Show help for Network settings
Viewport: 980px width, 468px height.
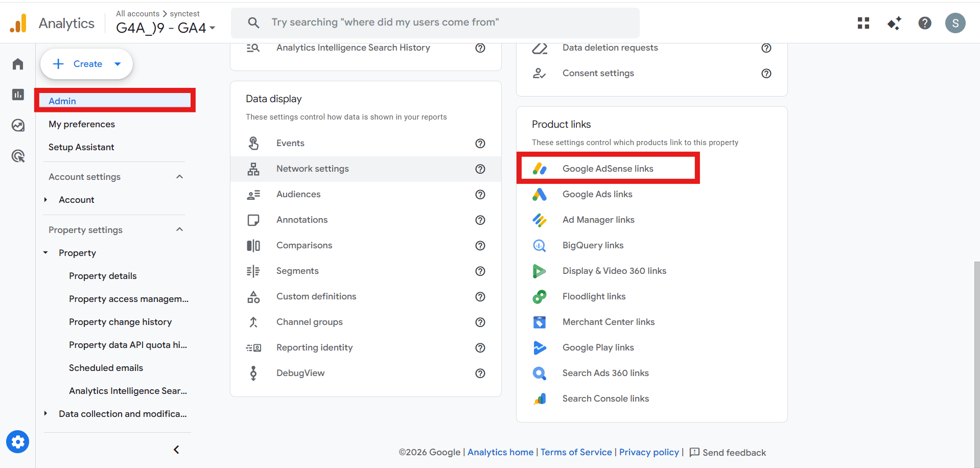tap(480, 169)
